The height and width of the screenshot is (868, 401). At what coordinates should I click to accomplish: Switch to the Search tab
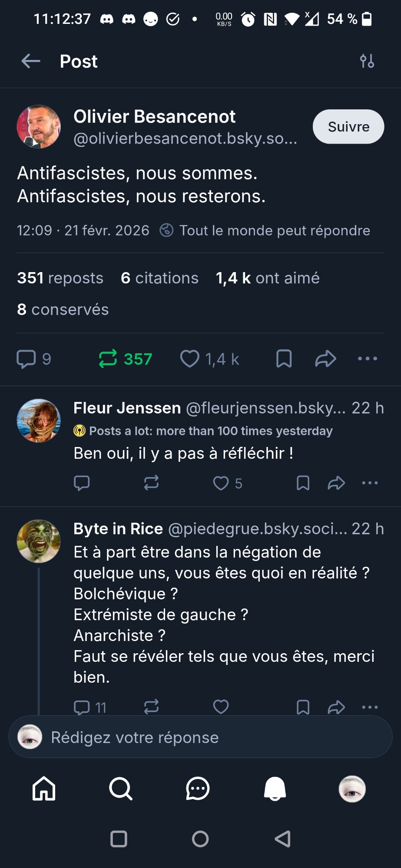coord(121,789)
